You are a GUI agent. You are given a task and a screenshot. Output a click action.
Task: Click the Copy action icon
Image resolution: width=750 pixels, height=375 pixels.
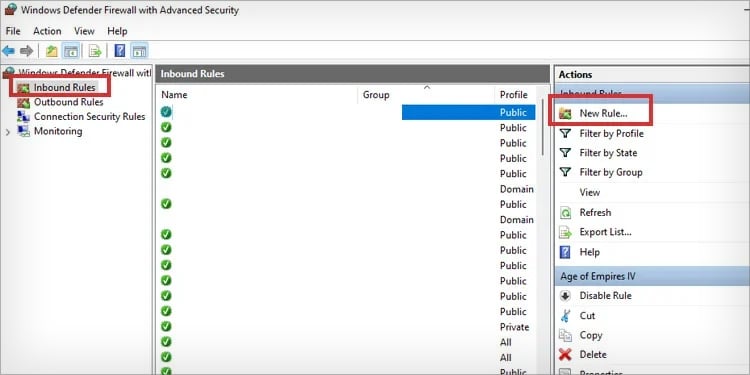click(x=565, y=335)
